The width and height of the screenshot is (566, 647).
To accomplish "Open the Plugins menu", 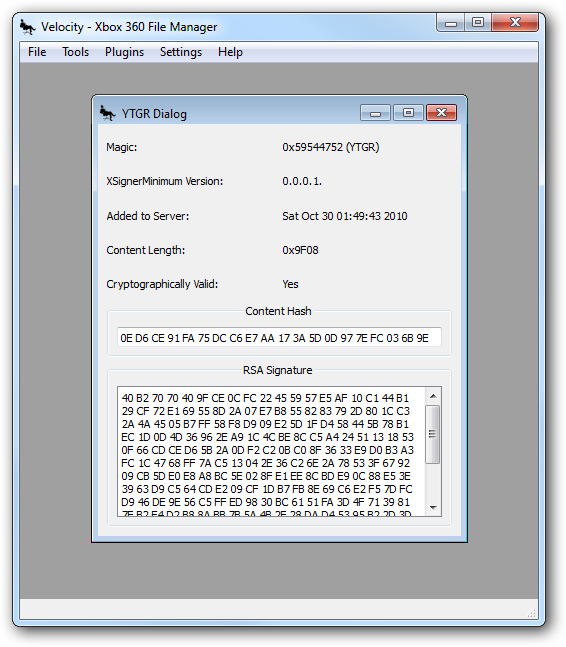I will [124, 52].
